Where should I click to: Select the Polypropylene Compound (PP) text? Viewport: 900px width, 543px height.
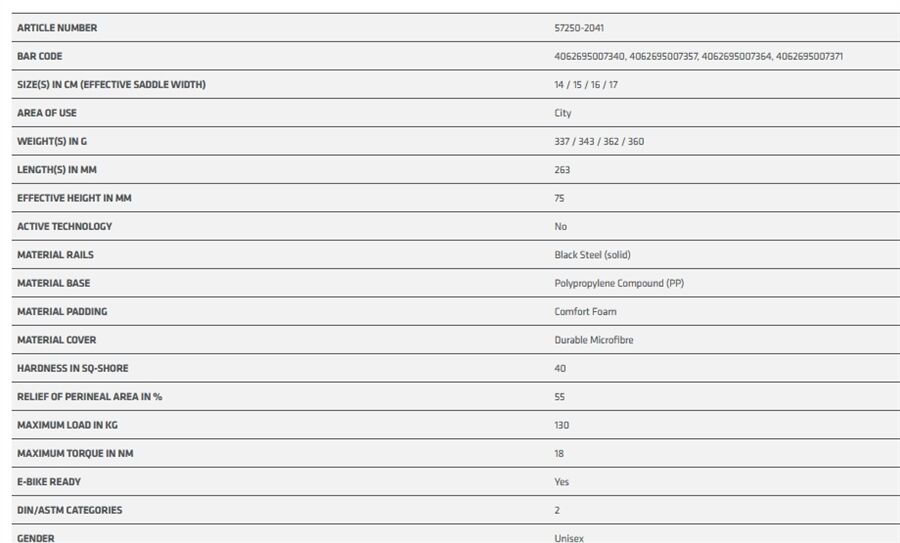click(619, 283)
